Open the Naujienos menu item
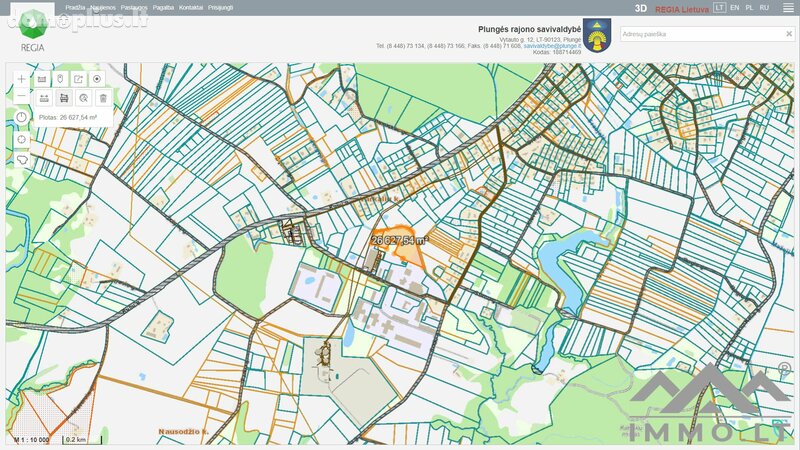This screenshot has width=800, height=450. [103, 8]
